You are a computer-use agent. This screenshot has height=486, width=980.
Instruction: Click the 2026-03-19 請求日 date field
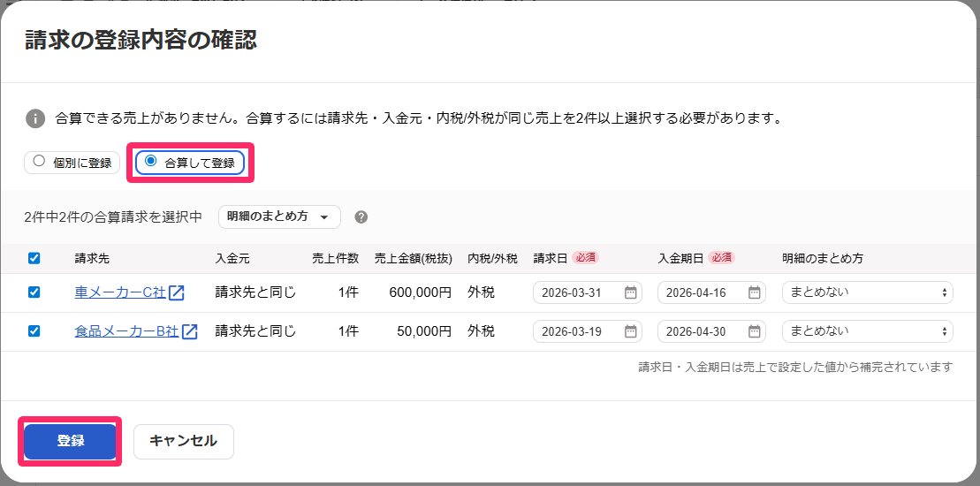[x=588, y=331]
